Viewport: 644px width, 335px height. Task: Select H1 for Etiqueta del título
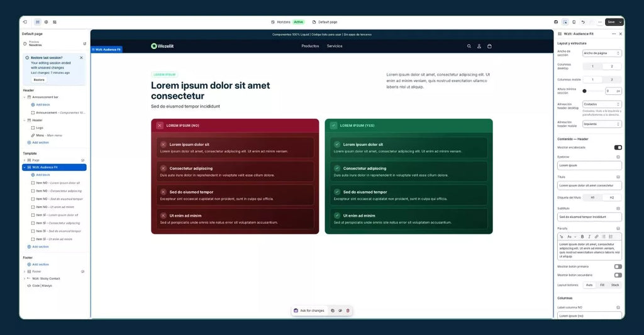point(592,197)
